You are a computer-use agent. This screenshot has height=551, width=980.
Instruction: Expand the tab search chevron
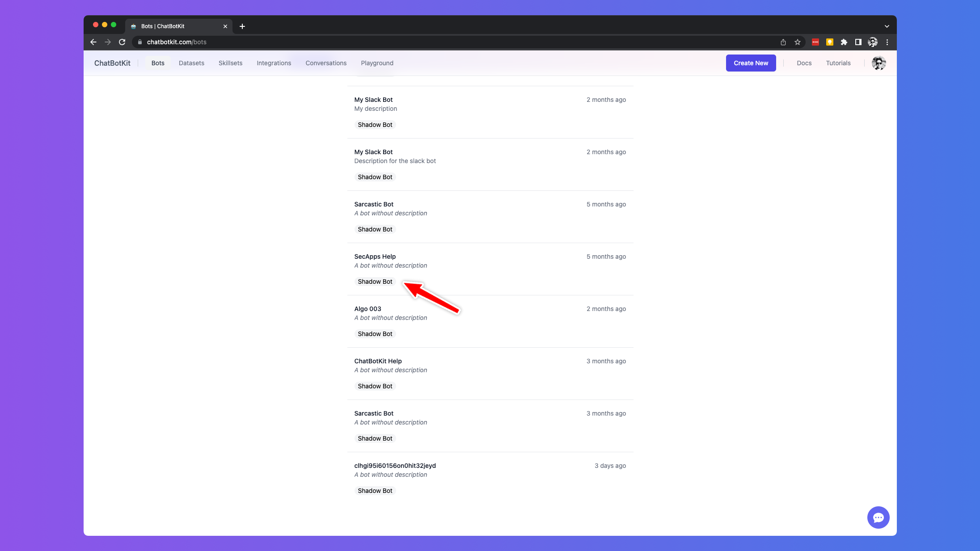pyautogui.click(x=887, y=26)
